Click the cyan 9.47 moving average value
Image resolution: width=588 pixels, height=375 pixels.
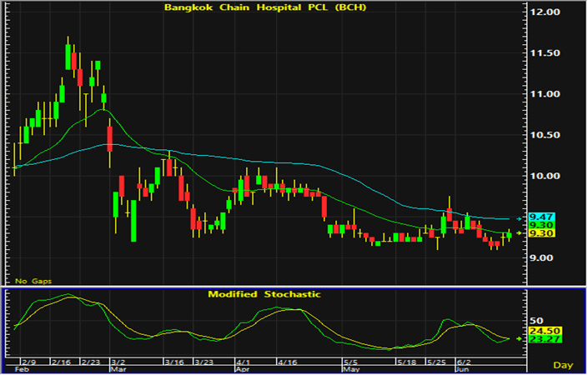pyautogui.click(x=541, y=217)
